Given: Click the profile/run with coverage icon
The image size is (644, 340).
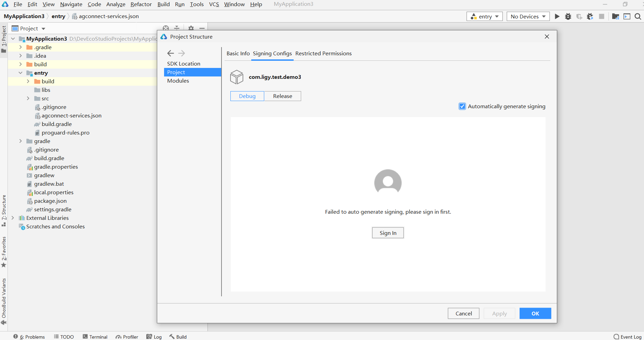Looking at the screenshot, I should (579, 16).
